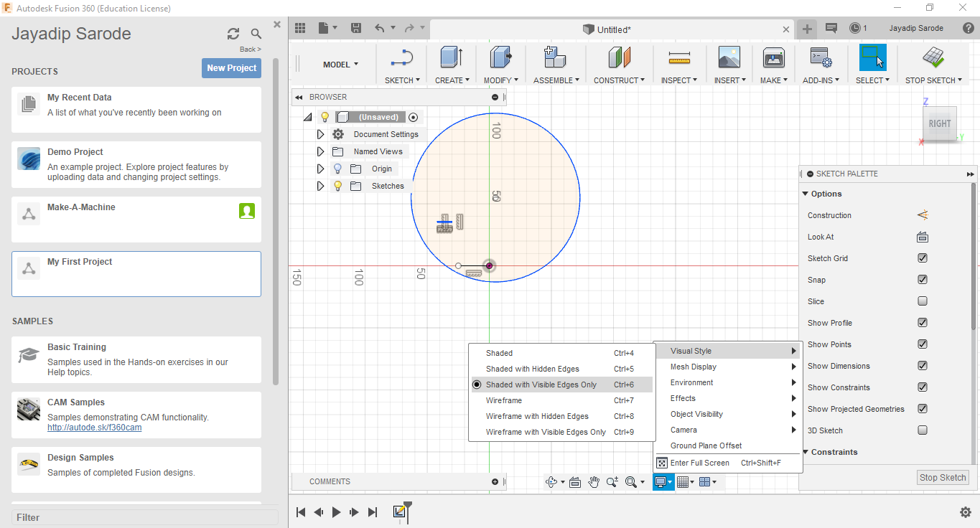Open the autode.sk/f360cam link
This screenshot has width=980, height=528.
pos(95,428)
